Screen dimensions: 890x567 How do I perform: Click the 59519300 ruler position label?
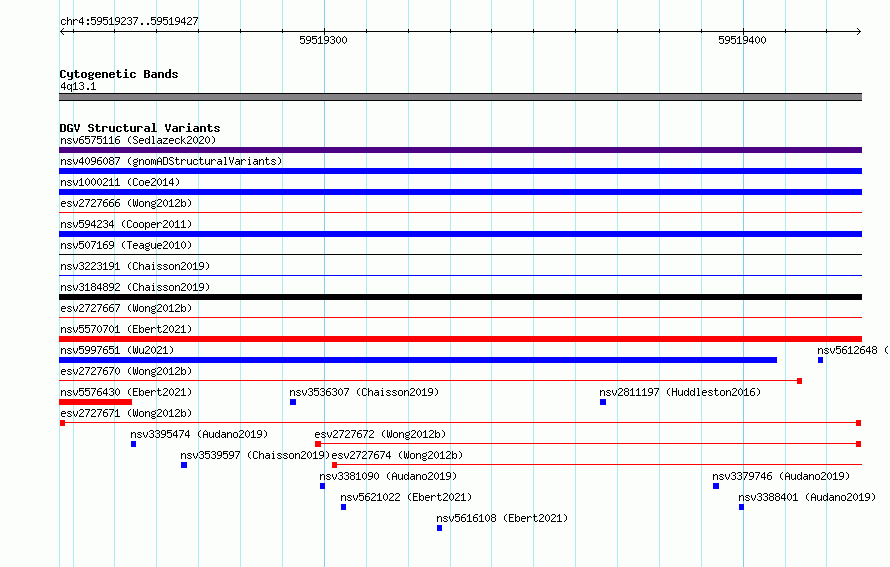[x=323, y=40]
